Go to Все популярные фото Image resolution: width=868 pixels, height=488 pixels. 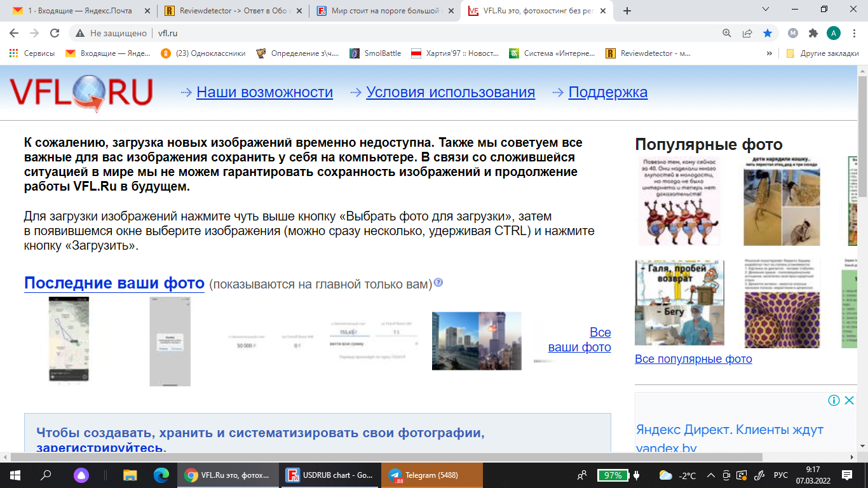(x=693, y=359)
